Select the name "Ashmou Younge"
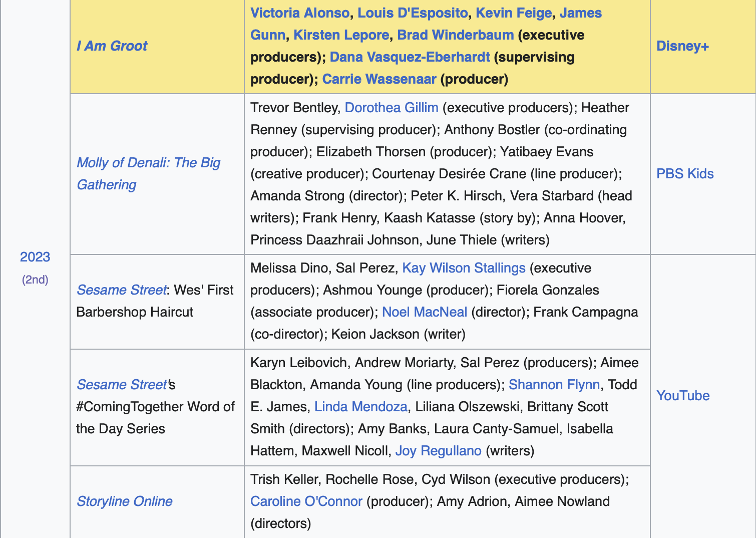 (372, 290)
